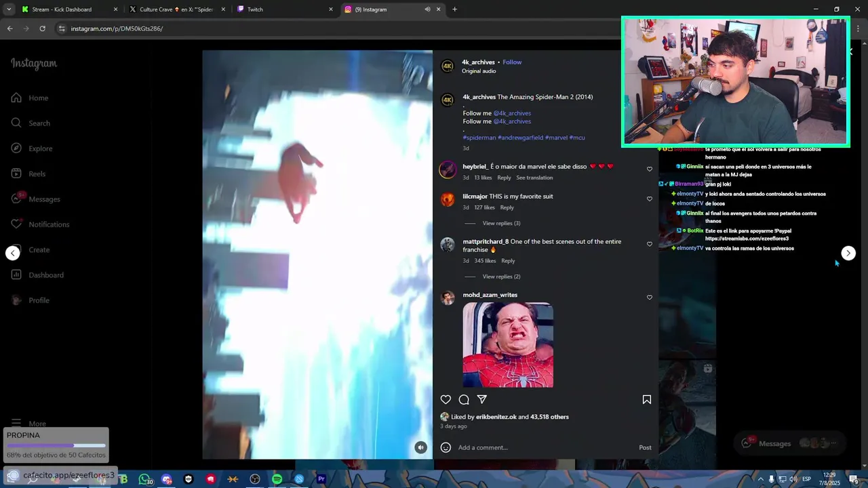The width and height of the screenshot is (868, 488).
Task: Click the address bar URL
Action: pos(117,28)
